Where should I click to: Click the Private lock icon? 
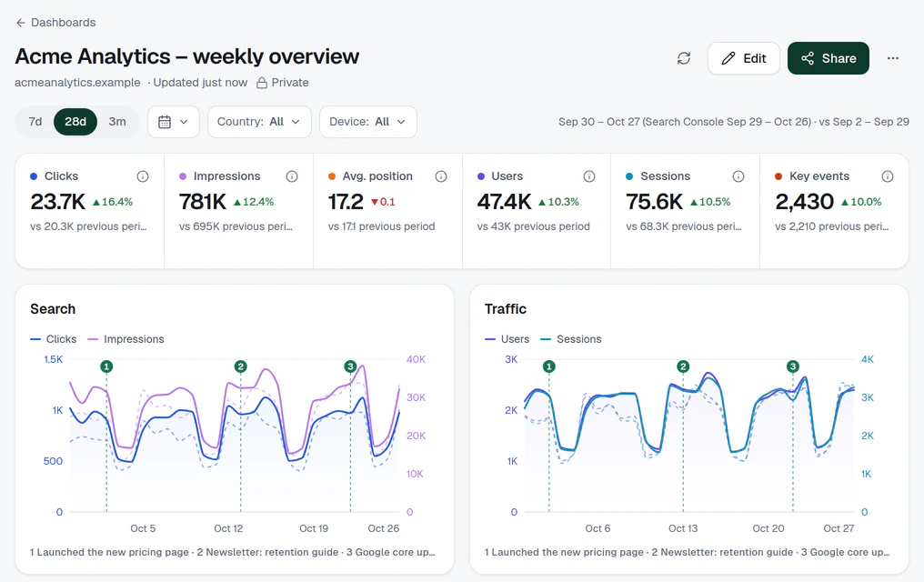pyautogui.click(x=262, y=83)
